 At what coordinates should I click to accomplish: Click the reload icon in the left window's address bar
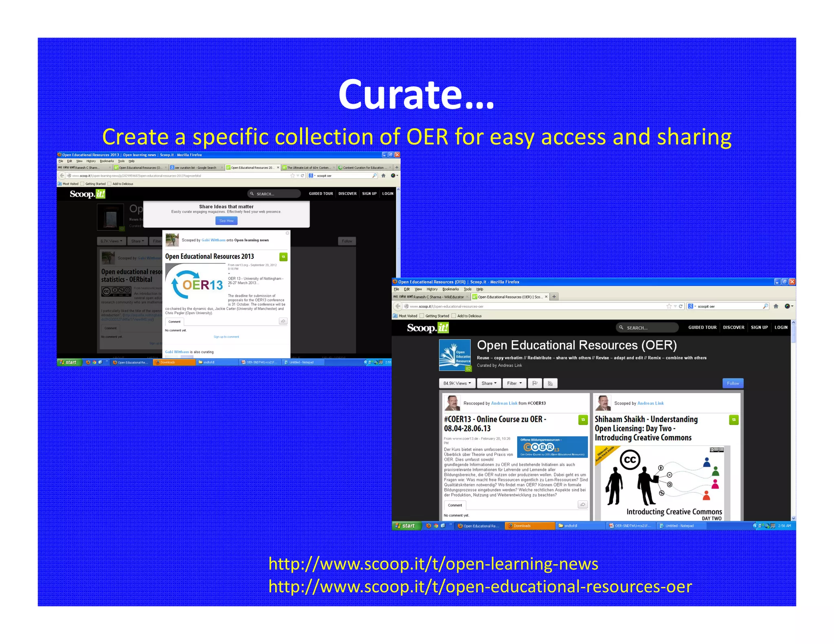tap(303, 175)
